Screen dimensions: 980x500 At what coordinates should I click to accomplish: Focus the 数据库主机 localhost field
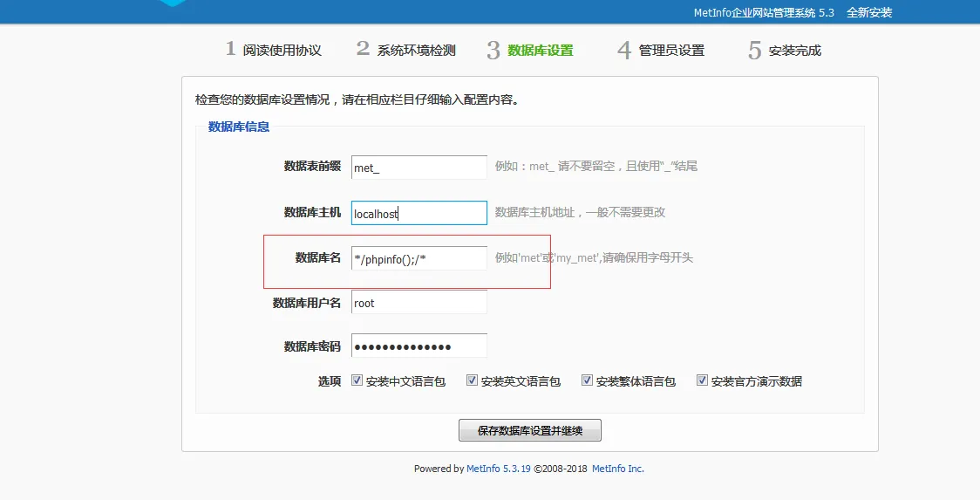(x=419, y=213)
